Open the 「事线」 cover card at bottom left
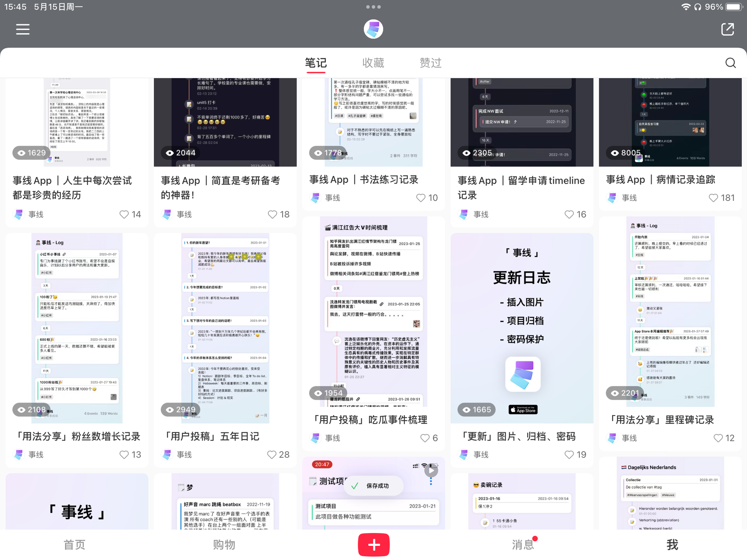The height and width of the screenshot is (560, 747). [x=77, y=501]
